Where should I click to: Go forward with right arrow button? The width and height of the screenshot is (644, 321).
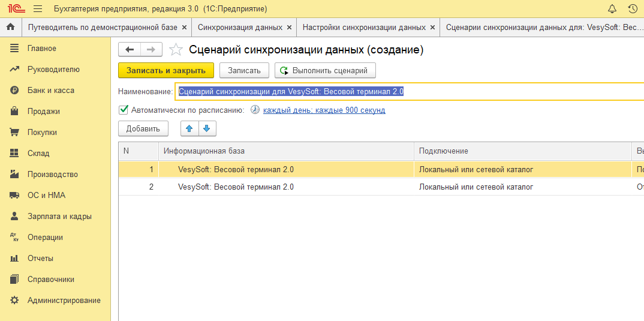151,50
